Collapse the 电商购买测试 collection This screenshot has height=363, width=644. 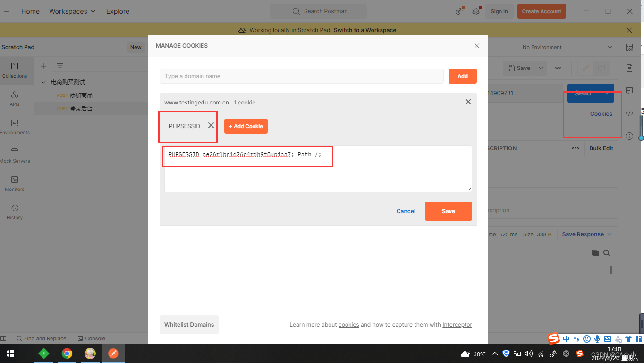pos(43,82)
